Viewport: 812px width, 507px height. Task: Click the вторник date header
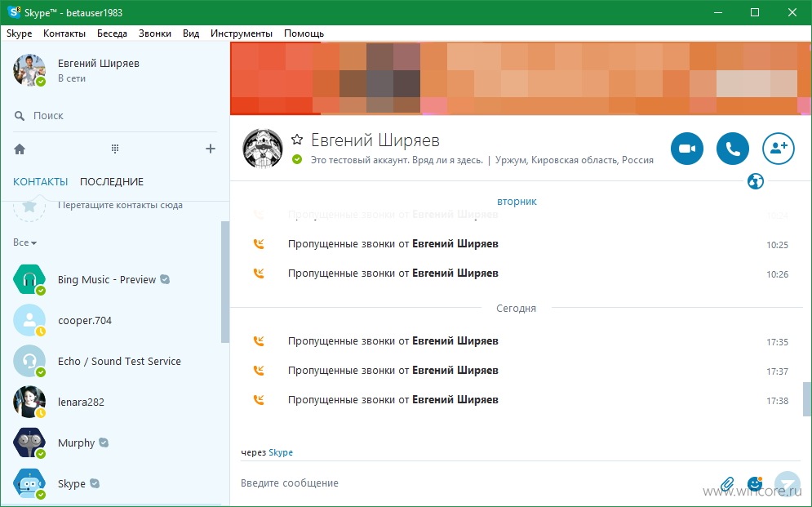tap(517, 202)
